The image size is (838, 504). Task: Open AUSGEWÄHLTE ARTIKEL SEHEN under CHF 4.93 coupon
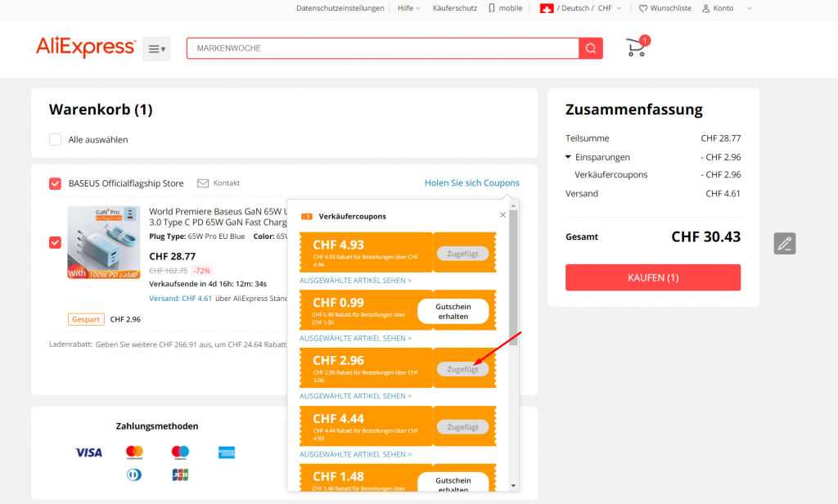[x=355, y=280]
